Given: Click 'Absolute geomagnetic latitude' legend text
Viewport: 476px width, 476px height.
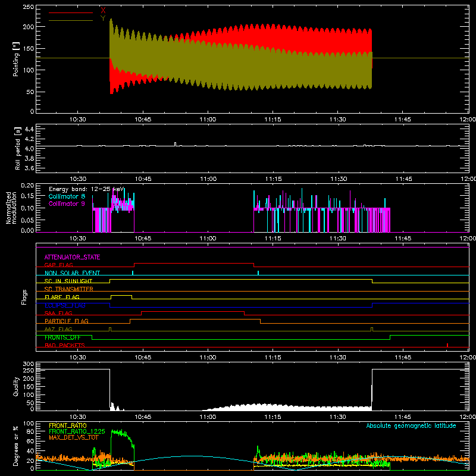Looking at the screenshot, I should [411, 425].
